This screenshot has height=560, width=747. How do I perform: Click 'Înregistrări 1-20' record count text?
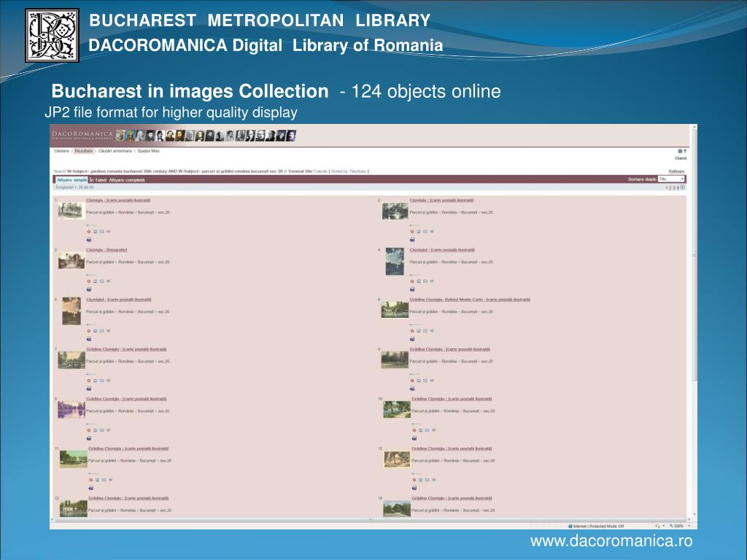pos(75,187)
